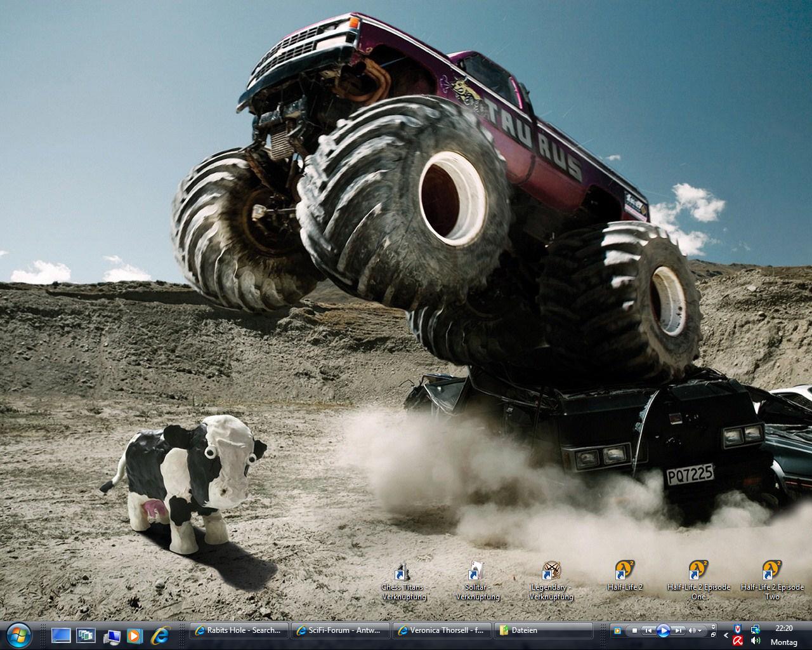This screenshot has width=812, height=650.
Task: Switch to the Rabits Hole - Search window
Action: tap(239, 630)
